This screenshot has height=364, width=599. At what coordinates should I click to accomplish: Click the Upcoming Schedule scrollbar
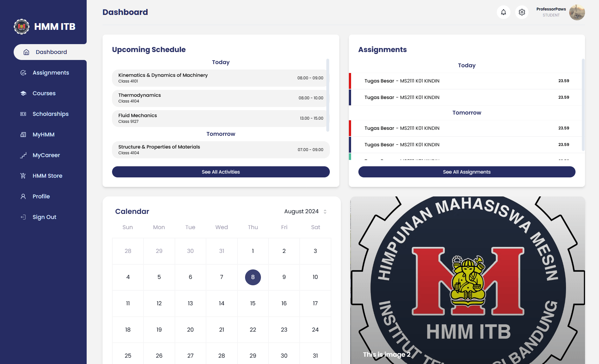pos(328,95)
